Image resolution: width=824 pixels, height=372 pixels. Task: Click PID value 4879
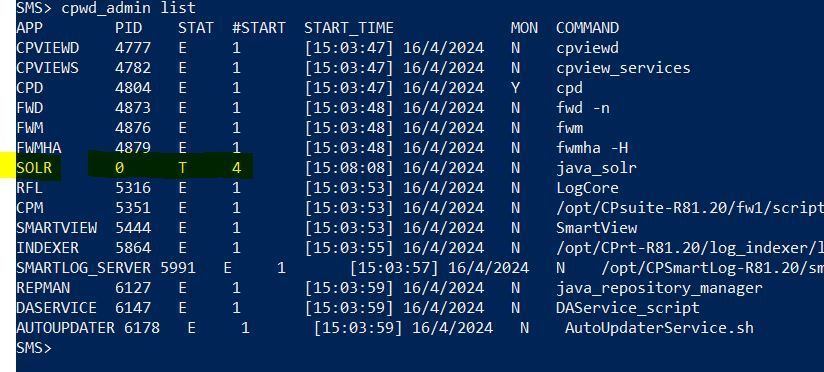(x=133, y=148)
